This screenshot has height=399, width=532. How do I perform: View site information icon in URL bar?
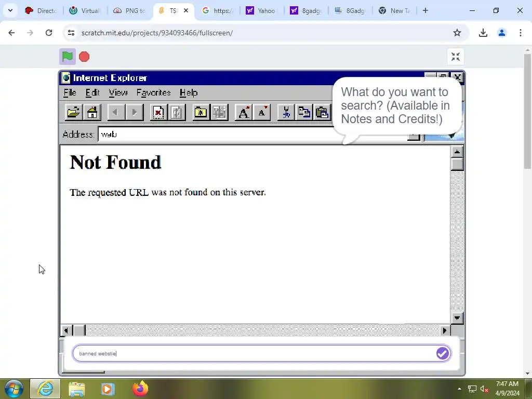pyautogui.click(x=71, y=33)
